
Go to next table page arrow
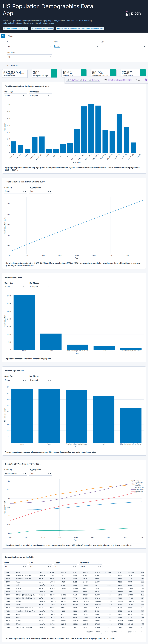(138, 632)
